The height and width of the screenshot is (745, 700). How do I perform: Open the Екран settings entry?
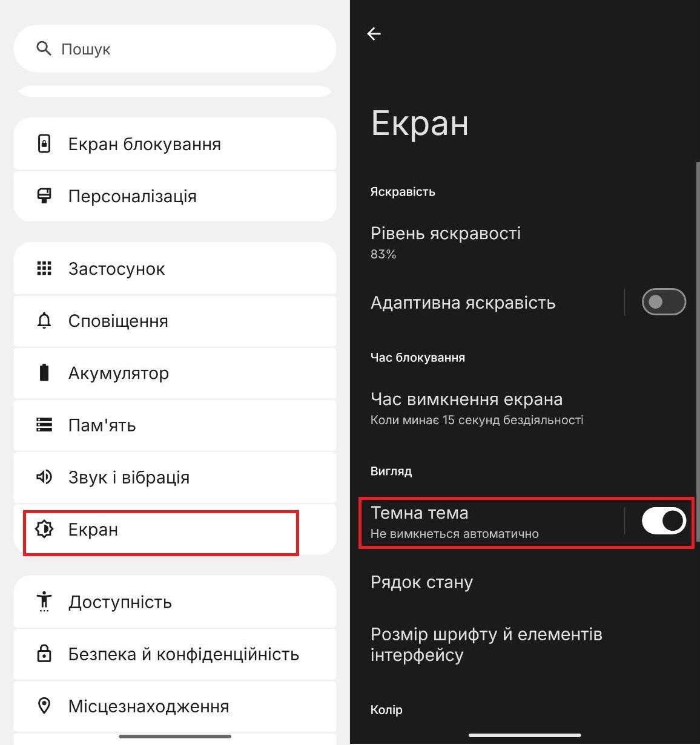(x=174, y=530)
